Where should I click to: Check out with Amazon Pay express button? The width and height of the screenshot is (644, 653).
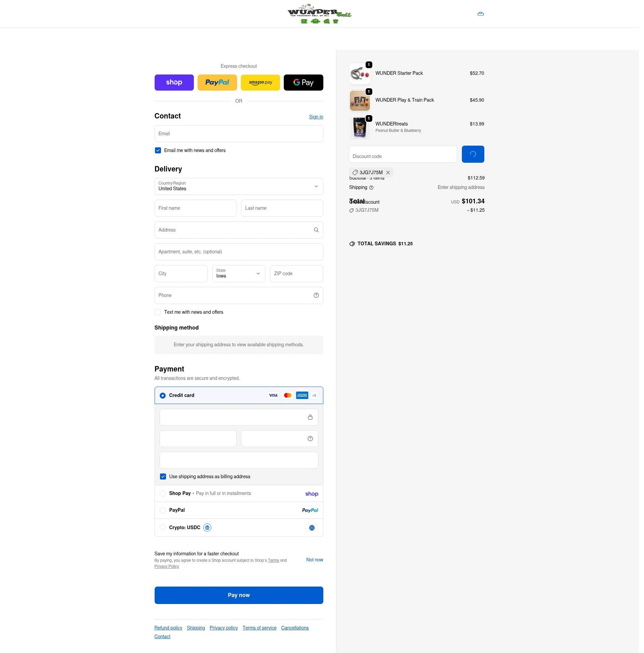pos(261,83)
